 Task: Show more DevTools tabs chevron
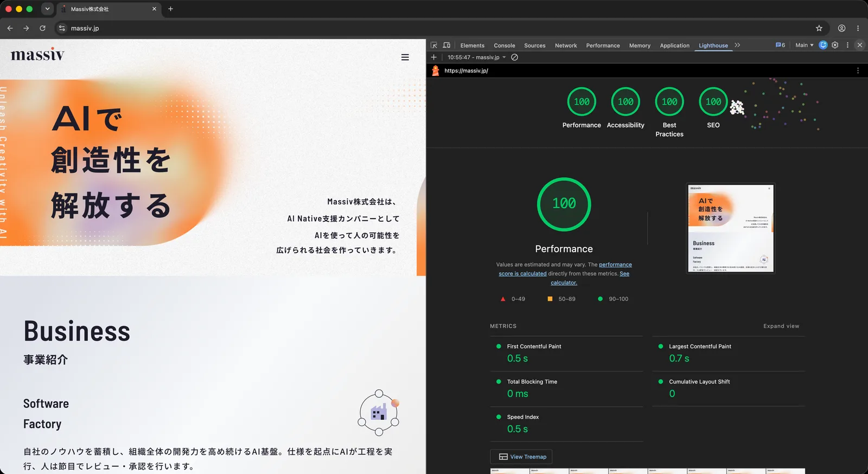[737, 45]
